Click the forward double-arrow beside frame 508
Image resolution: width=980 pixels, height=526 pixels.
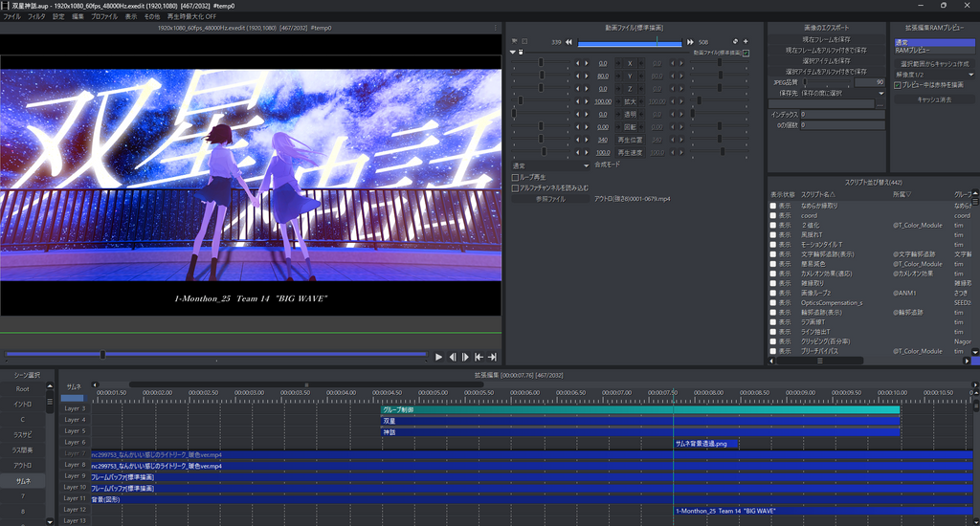(x=689, y=42)
